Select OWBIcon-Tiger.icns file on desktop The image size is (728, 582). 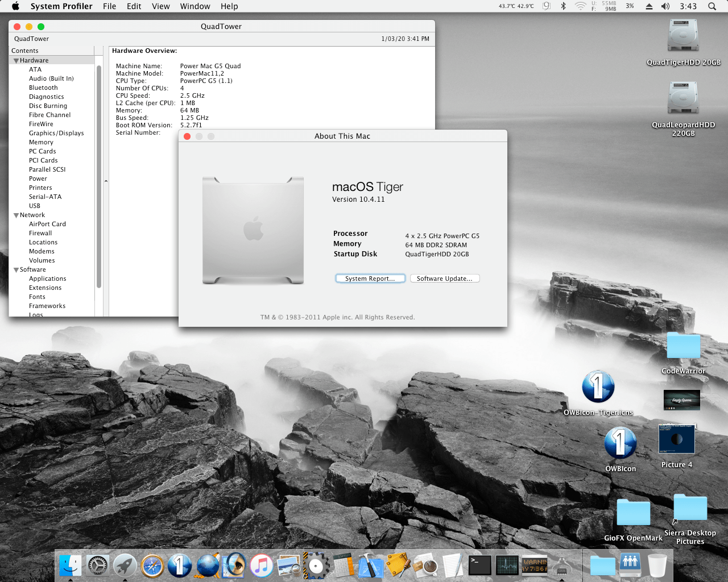click(x=598, y=387)
